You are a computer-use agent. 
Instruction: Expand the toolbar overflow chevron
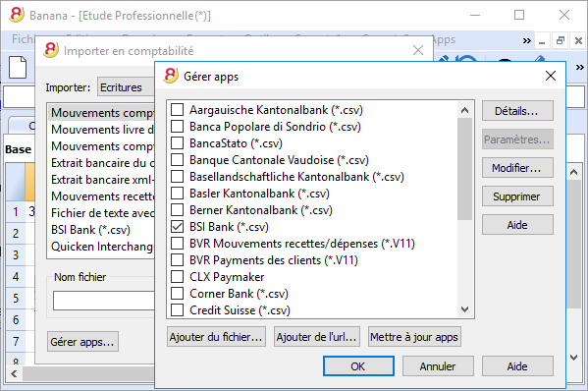pyautogui.click(x=580, y=68)
